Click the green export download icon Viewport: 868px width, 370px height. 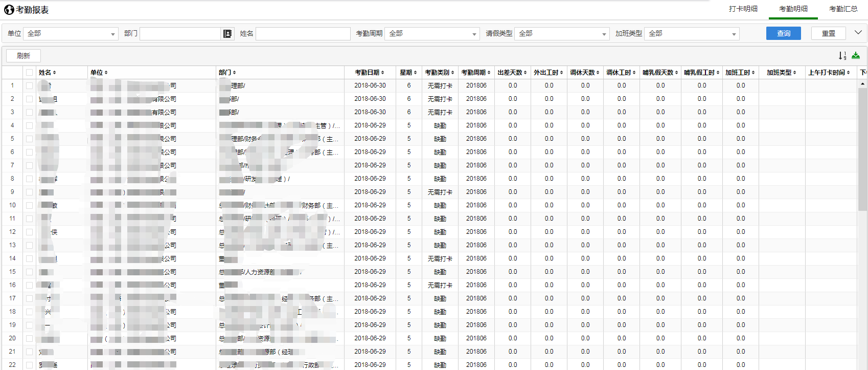tap(856, 55)
